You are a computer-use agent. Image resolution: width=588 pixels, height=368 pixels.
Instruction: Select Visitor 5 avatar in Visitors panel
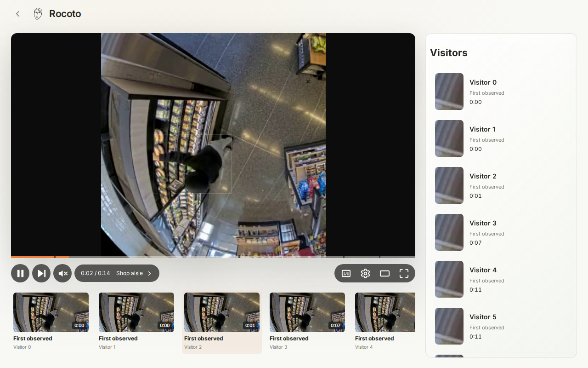[x=449, y=326]
